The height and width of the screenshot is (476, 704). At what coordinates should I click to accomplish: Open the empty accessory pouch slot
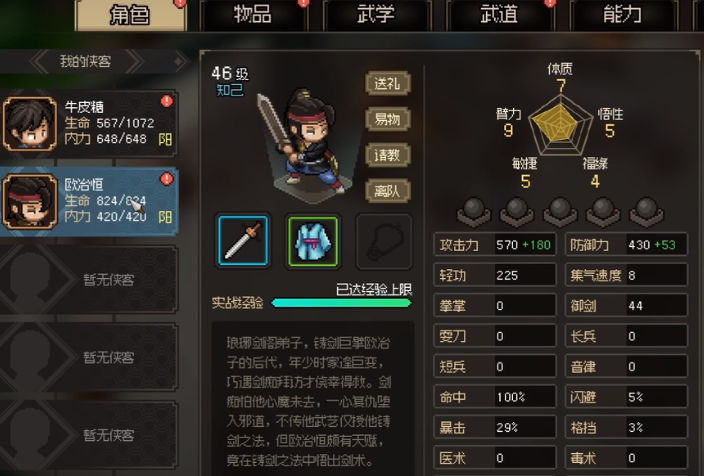pos(383,241)
